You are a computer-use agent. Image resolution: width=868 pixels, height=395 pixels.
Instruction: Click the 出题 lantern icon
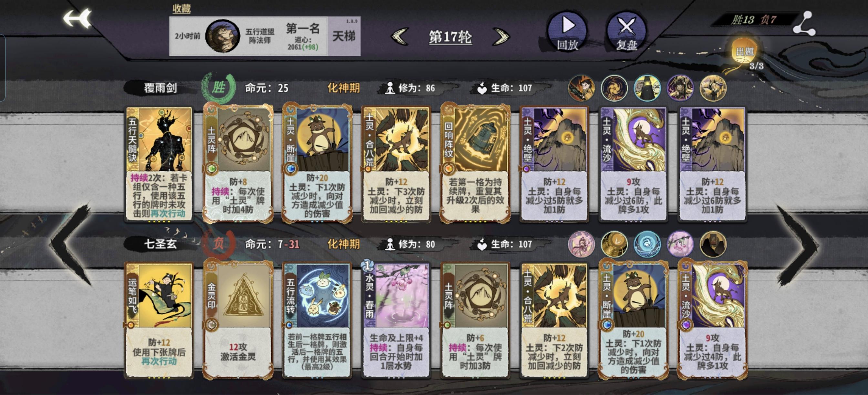(745, 51)
